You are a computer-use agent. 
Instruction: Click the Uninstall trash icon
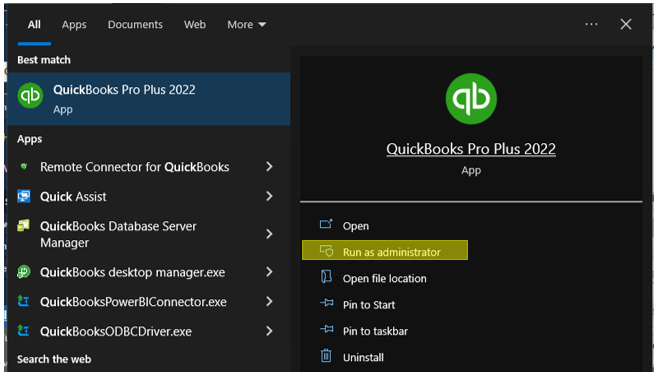tap(326, 355)
